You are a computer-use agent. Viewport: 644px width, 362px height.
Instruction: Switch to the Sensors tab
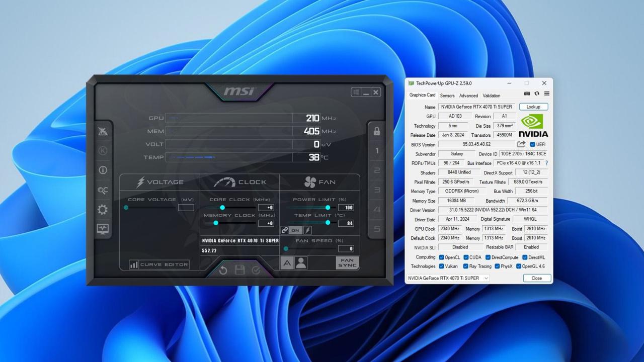coord(447,96)
